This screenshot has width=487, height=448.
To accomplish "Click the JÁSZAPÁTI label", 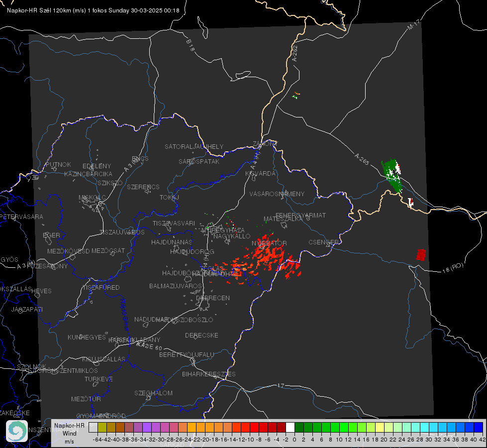I will coord(27,309).
